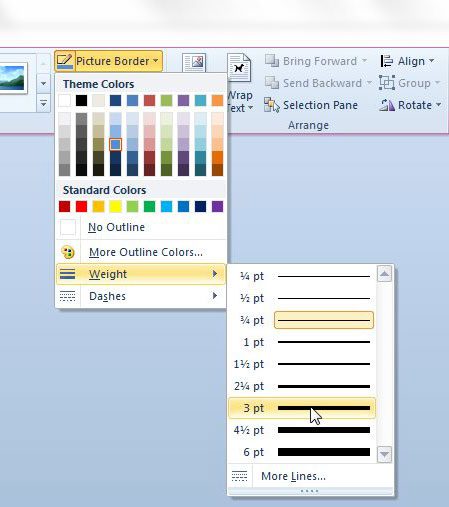The height and width of the screenshot is (507, 449).
Task: Pick purple standard color
Action: (x=217, y=206)
